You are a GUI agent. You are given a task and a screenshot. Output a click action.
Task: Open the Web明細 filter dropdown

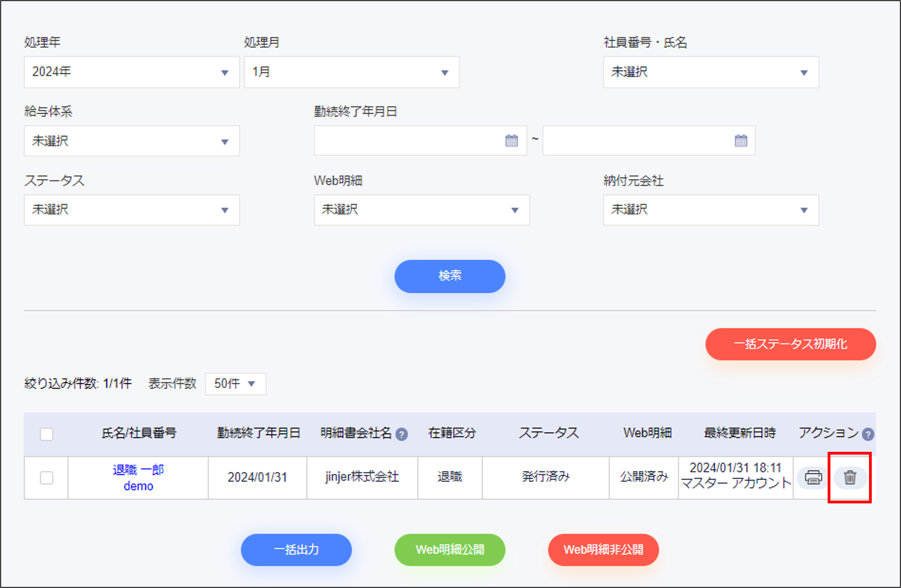[421, 210]
